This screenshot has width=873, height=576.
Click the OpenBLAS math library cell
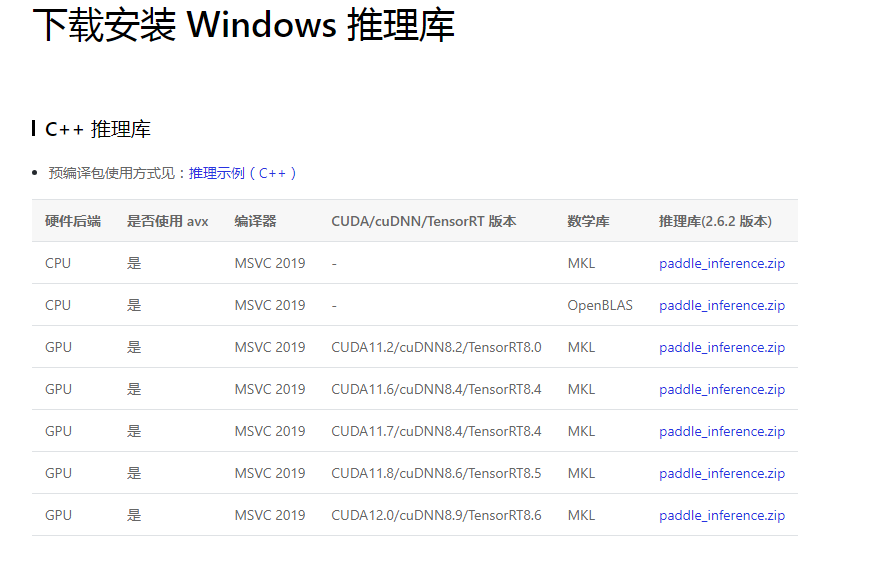click(x=600, y=306)
